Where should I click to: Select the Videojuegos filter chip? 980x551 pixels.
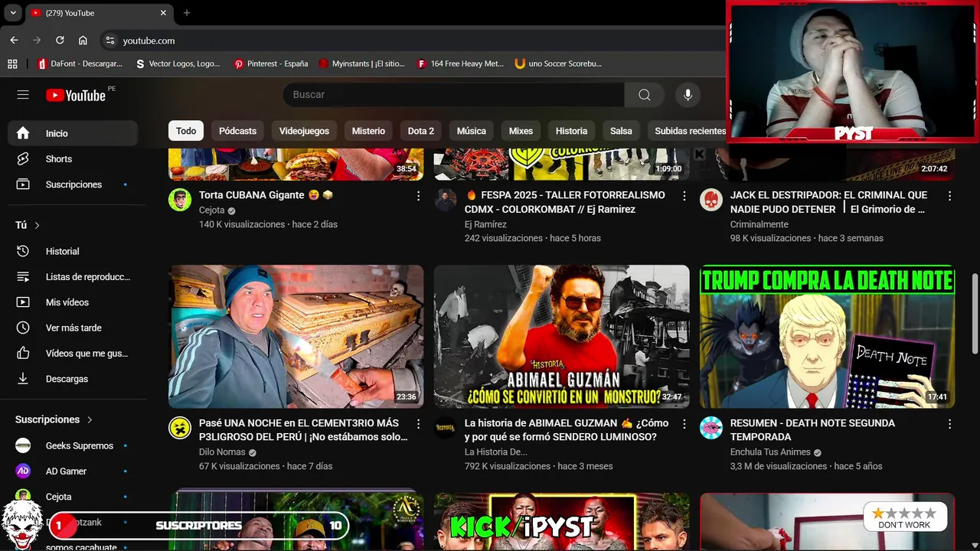(304, 131)
